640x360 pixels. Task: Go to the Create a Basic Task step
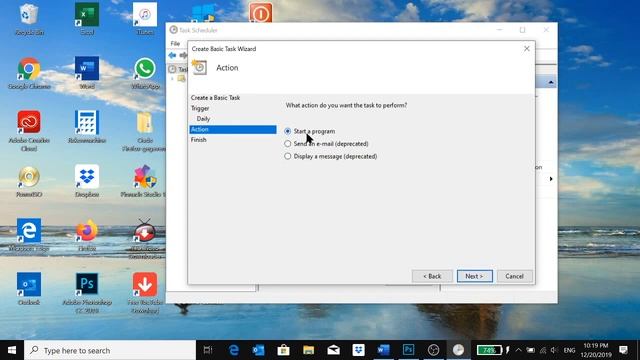pos(216,98)
